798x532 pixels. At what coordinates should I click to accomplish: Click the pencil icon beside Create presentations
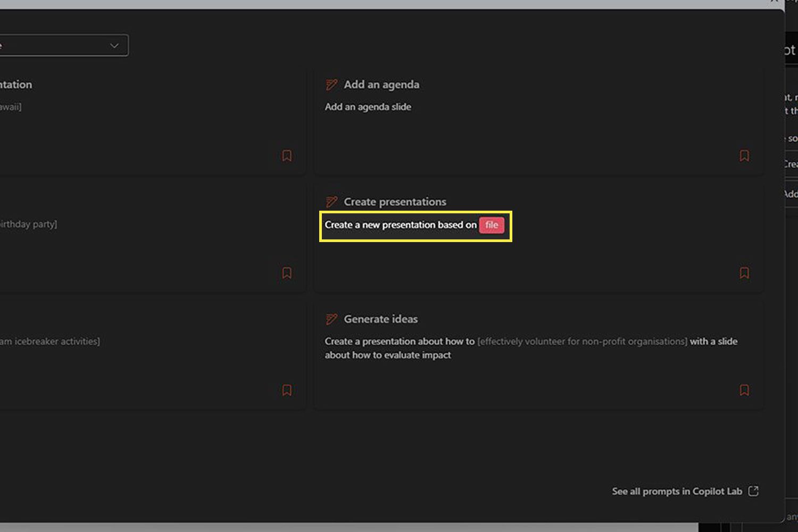331,202
